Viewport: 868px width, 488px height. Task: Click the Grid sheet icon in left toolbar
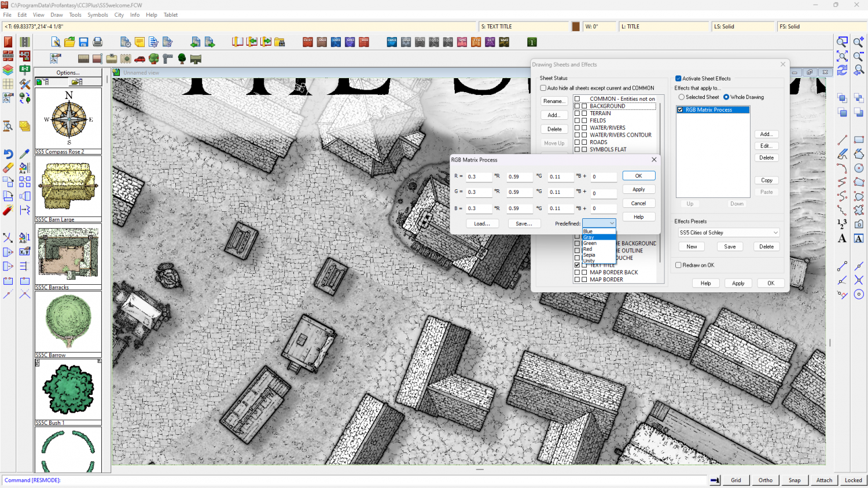pyautogui.click(x=8, y=84)
